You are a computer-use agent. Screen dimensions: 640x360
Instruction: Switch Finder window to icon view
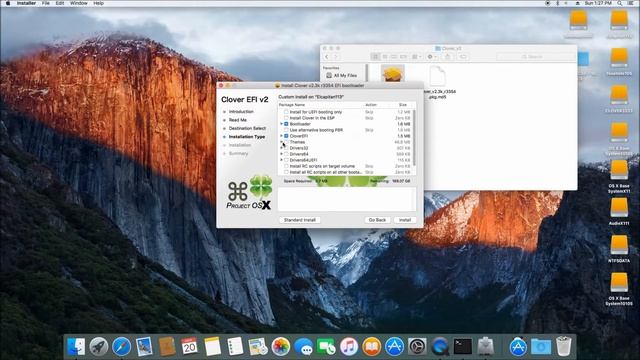click(x=375, y=57)
